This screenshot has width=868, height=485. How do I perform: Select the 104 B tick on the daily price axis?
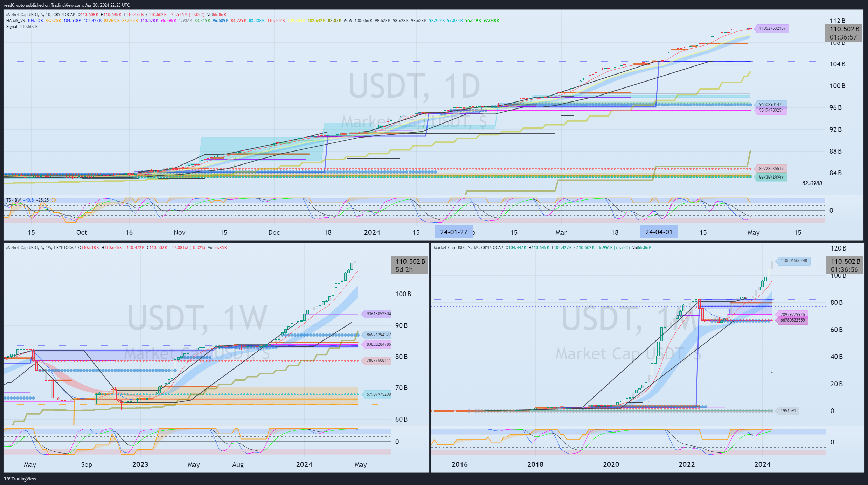(x=838, y=64)
